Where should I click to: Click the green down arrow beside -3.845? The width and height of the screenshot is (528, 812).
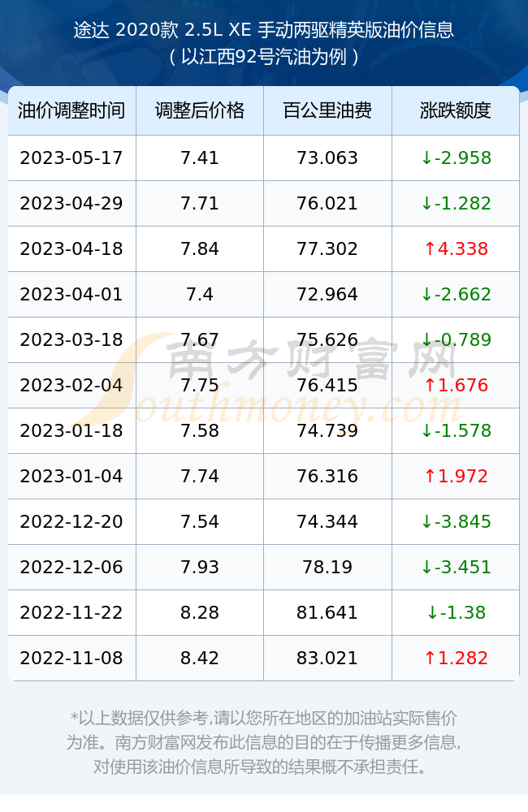(426, 521)
